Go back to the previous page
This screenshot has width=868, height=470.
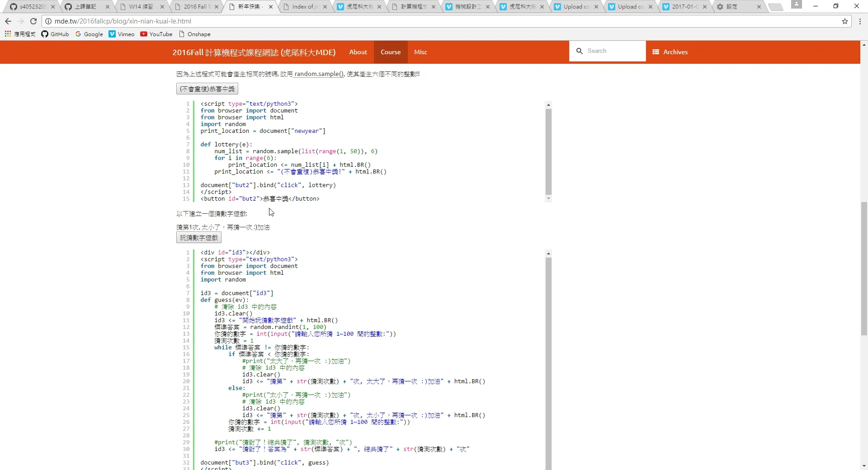[8, 21]
